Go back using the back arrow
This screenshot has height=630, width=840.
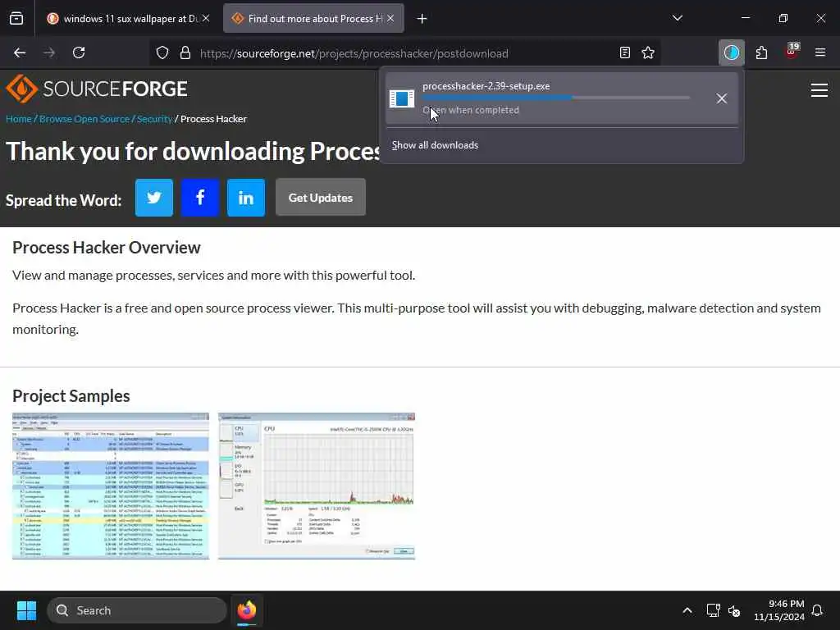point(20,52)
